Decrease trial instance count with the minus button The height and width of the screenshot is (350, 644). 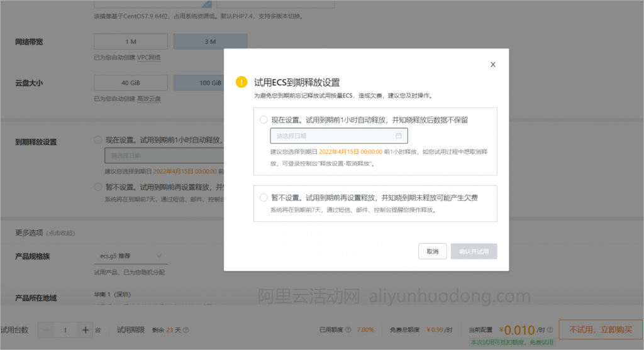tap(47, 330)
